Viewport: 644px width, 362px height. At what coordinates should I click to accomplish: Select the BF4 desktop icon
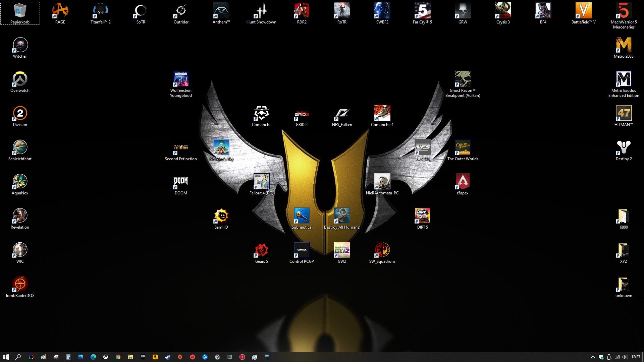[543, 11]
